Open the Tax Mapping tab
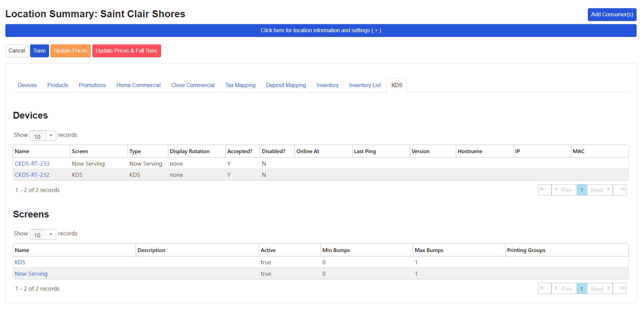Viewport: 644px width, 314px height. click(240, 85)
